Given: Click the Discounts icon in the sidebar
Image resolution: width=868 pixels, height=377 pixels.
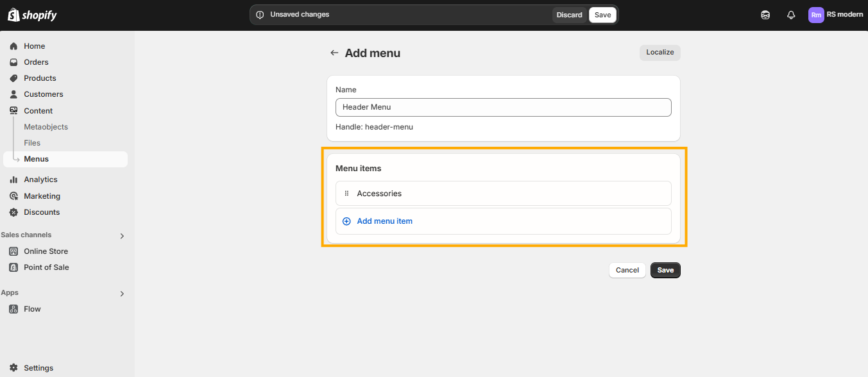Looking at the screenshot, I should (x=13, y=212).
